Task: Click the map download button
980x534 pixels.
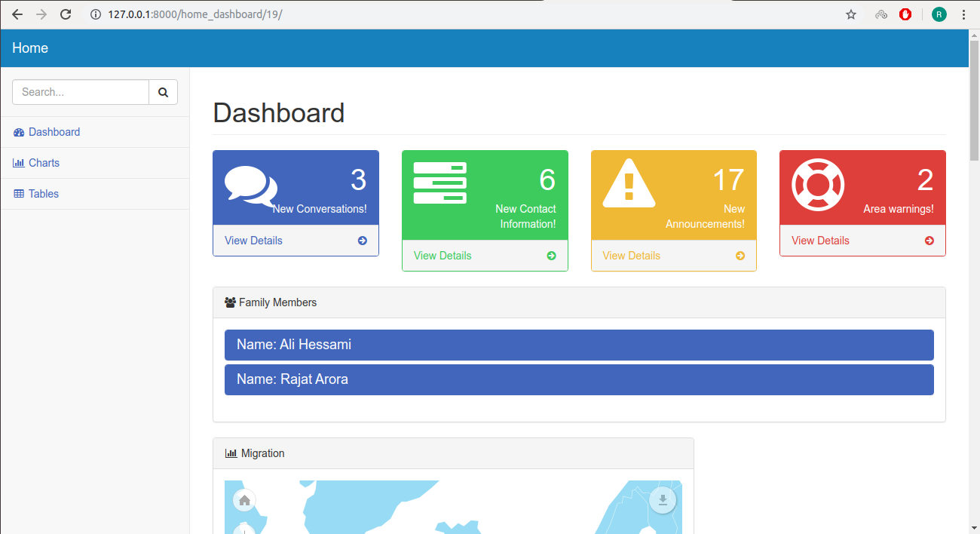Action: 663,500
